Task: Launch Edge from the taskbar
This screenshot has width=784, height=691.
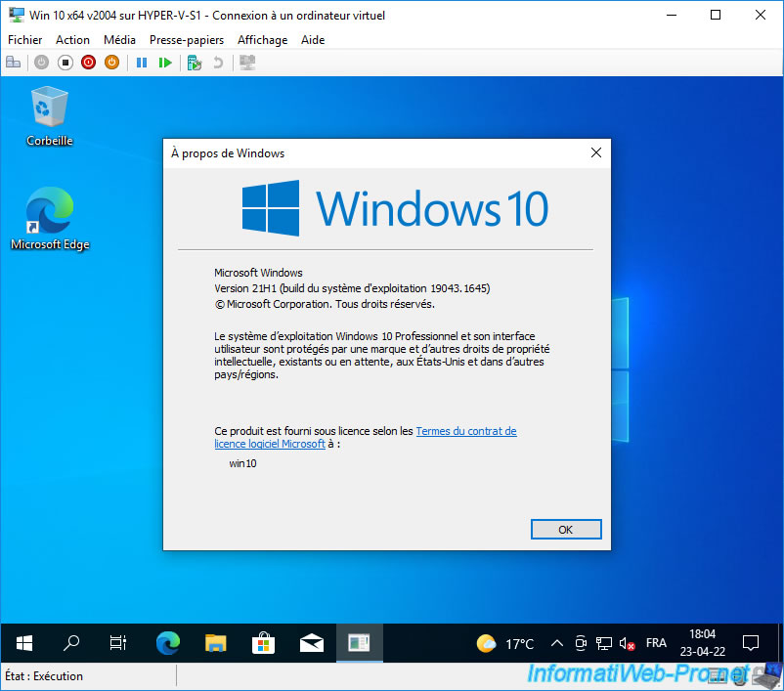Action: [x=167, y=643]
